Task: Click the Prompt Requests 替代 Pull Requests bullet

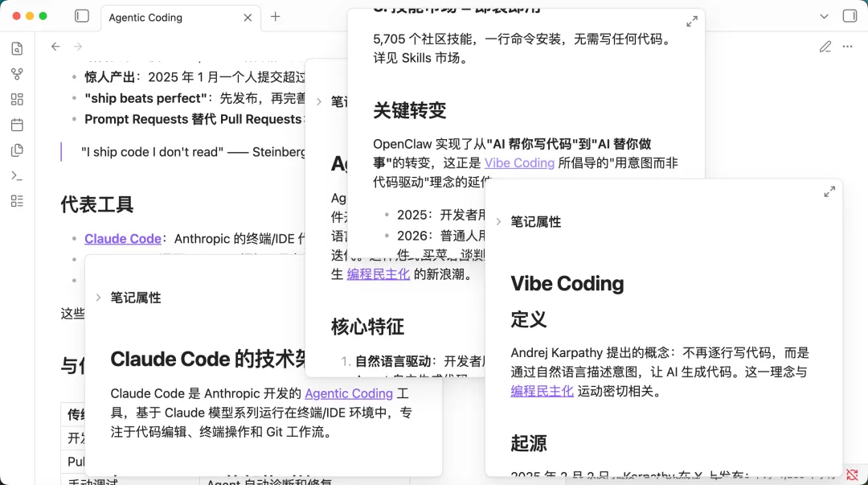Action: pos(193,119)
